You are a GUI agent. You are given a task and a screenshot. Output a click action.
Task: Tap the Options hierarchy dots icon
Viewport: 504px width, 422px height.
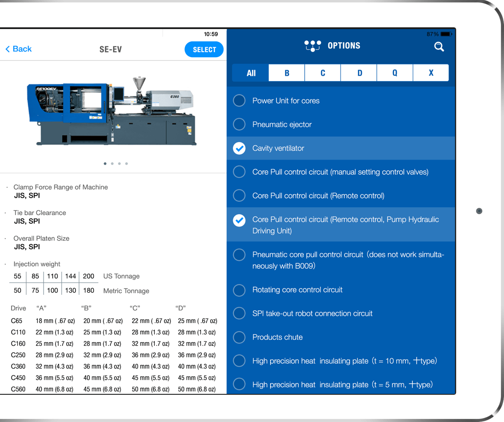[312, 46]
